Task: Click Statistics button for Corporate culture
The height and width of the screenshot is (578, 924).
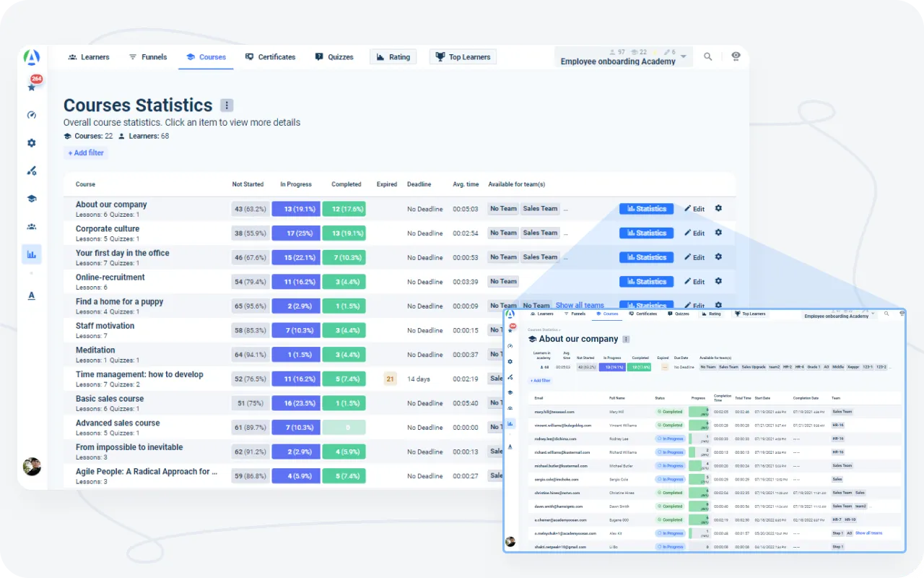Action: (646, 233)
